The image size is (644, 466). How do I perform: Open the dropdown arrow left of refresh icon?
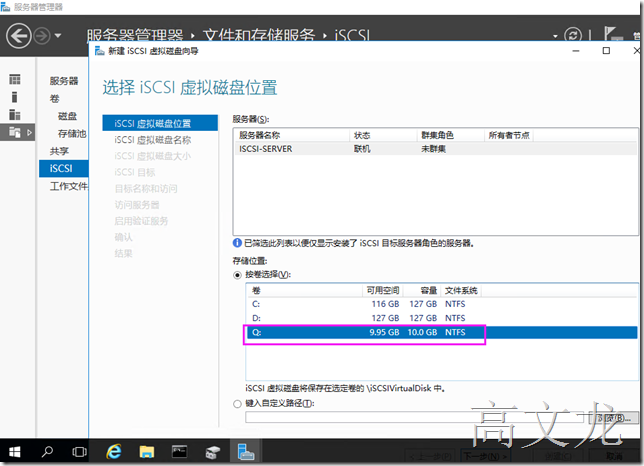pos(555,37)
